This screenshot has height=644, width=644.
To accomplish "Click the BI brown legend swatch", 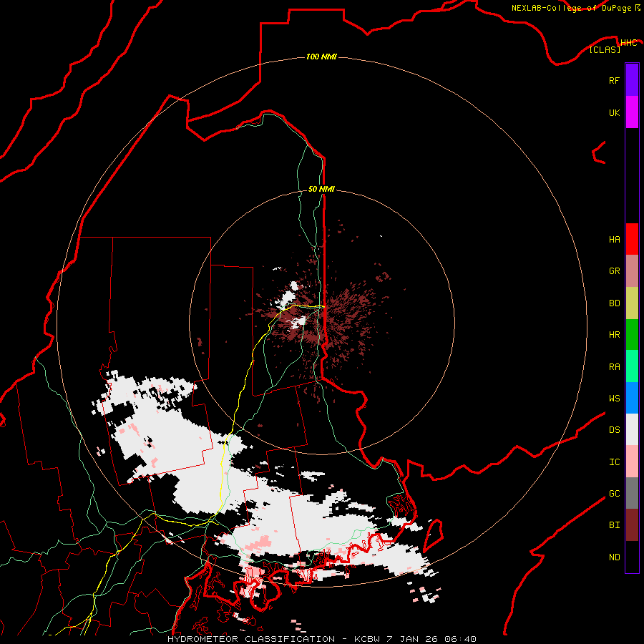I will (x=632, y=525).
